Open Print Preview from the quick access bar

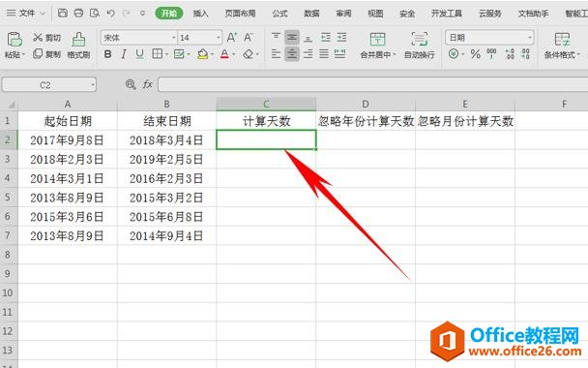[x=95, y=14]
